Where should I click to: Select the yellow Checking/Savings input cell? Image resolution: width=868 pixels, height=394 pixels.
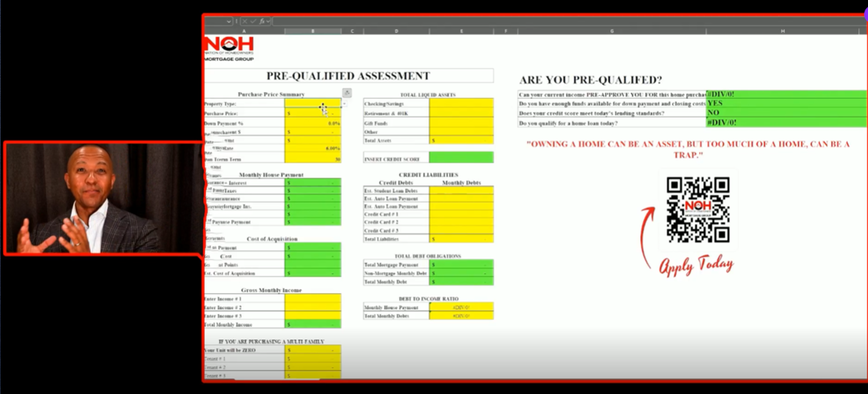(x=462, y=104)
